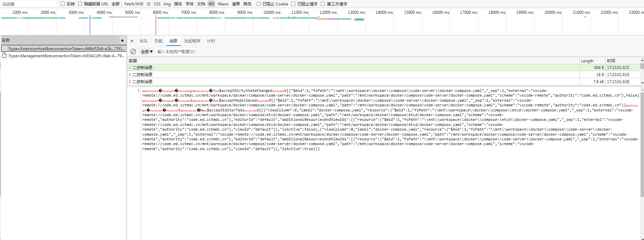Toggle the 反转 (invert) checkbox

point(63,4)
